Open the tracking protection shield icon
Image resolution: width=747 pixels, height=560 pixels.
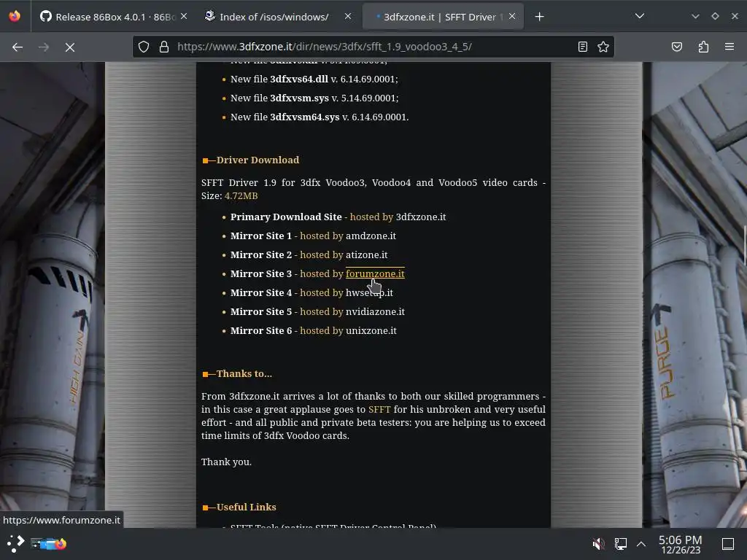pyautogui.click(x=144, y=47)
